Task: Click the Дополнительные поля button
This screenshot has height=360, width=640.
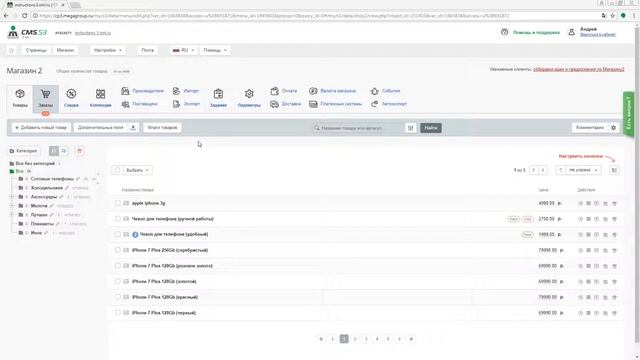Action: 101,128
